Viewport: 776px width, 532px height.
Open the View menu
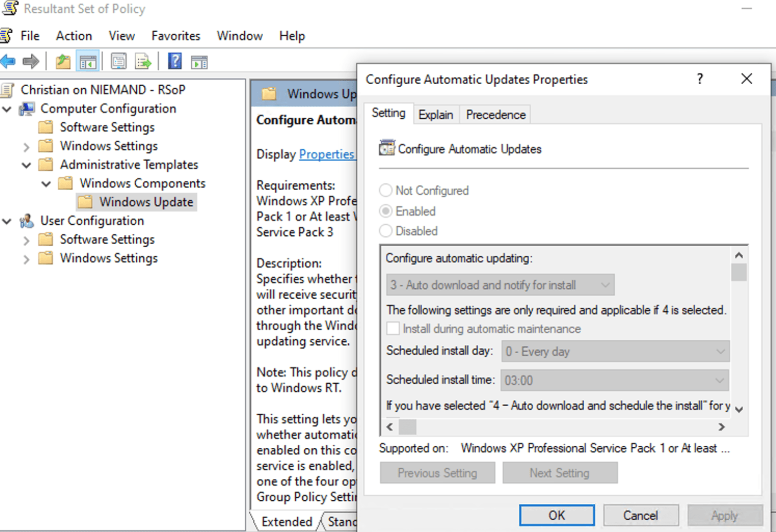[122, 36]
